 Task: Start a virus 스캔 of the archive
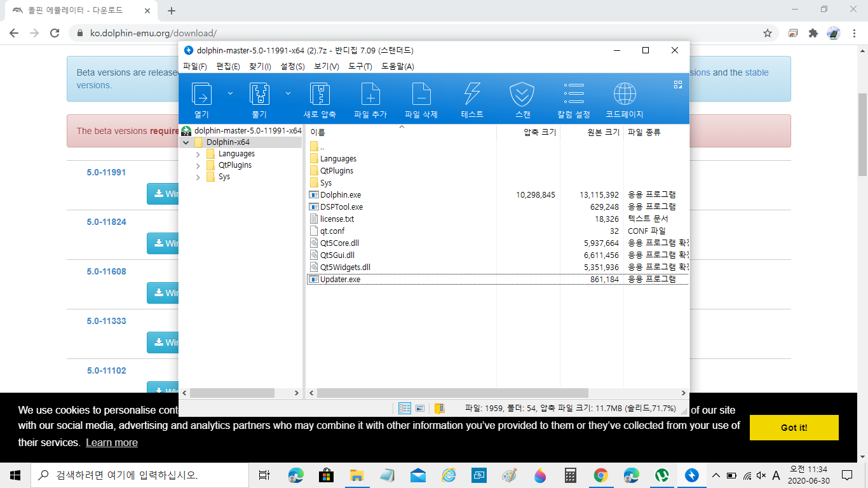(522, 100)
